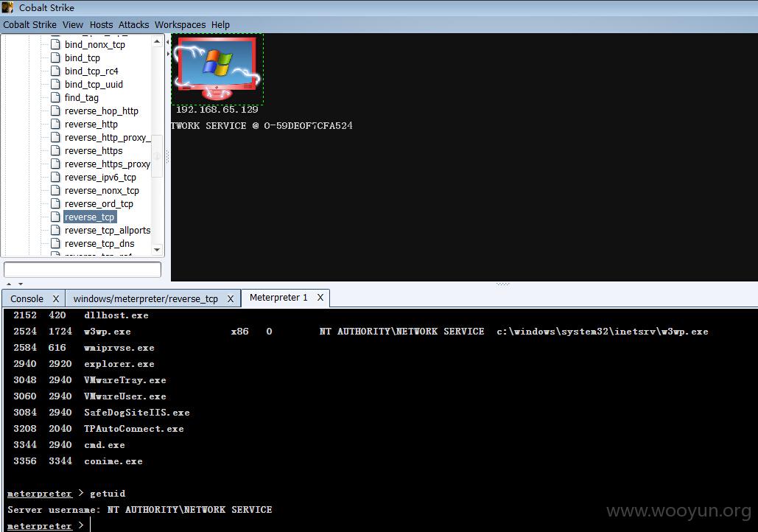Switch to the Meterpreter 1 tab

point(278,298)
